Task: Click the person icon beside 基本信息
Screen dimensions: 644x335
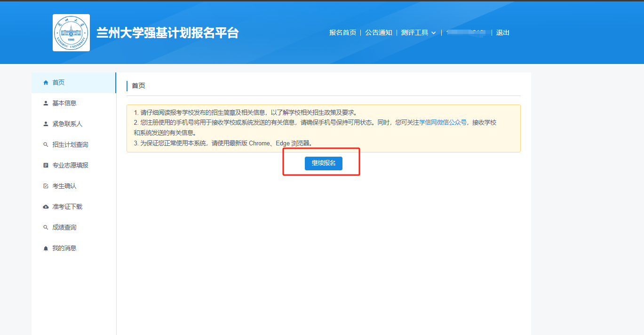Action: [46, 104]
